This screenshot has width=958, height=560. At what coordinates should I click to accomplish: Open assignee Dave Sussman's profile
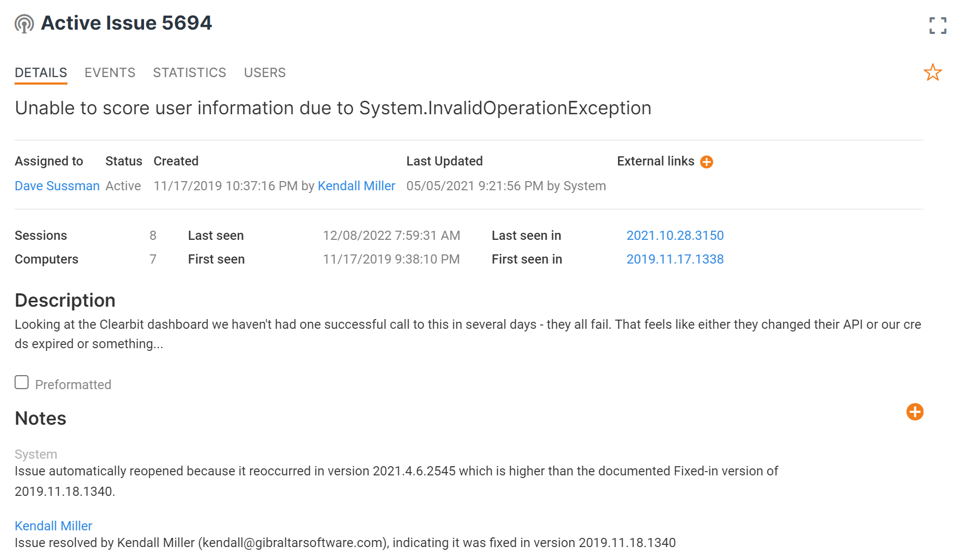click(x=57, y=186)
